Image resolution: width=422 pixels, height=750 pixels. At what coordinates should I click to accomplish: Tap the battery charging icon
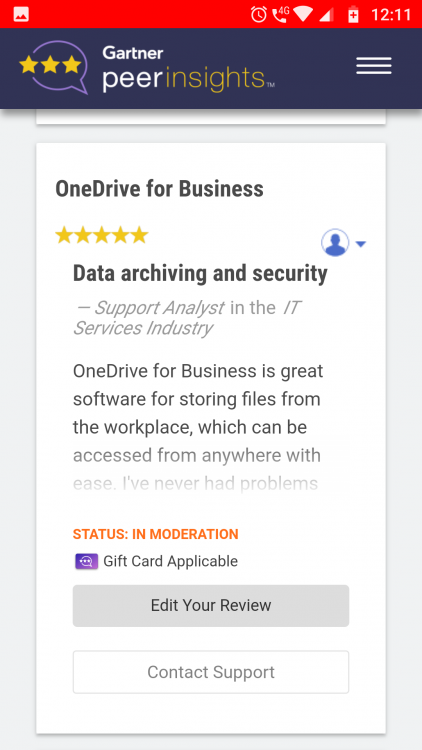(x=353, y=14)
